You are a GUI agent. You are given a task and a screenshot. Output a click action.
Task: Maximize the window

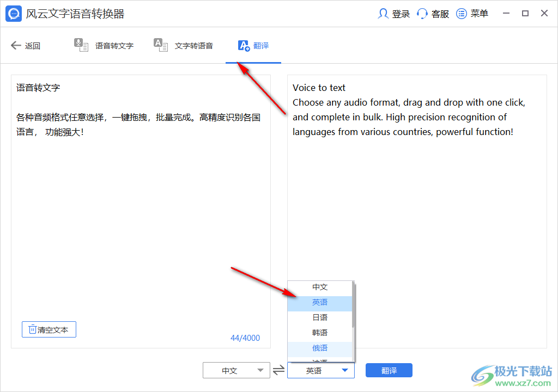(x=525, y=14)
